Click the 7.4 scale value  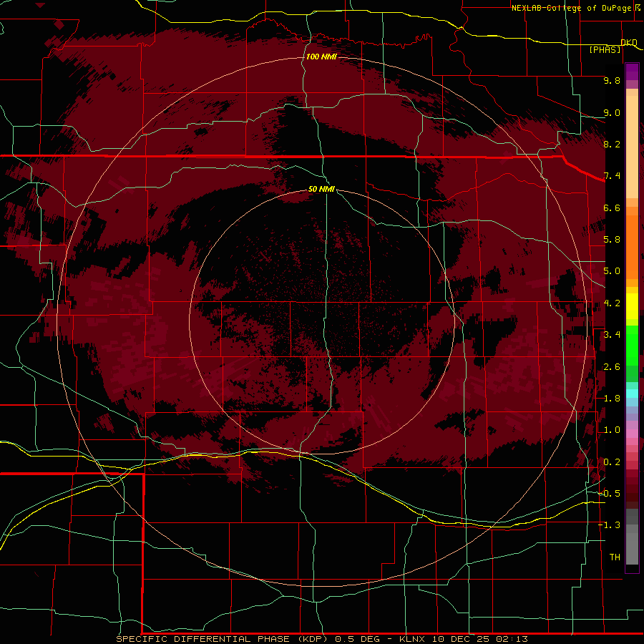coord(612,176)
